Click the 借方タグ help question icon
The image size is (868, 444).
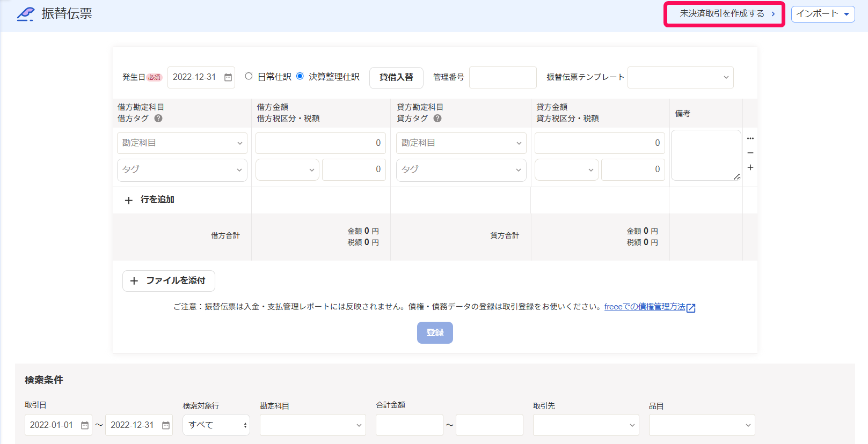(158, 119)
